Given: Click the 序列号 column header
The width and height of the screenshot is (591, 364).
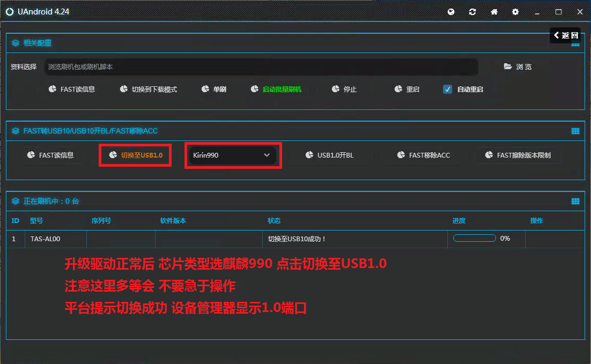Looking at the screenshot, I should coord(101,221).
